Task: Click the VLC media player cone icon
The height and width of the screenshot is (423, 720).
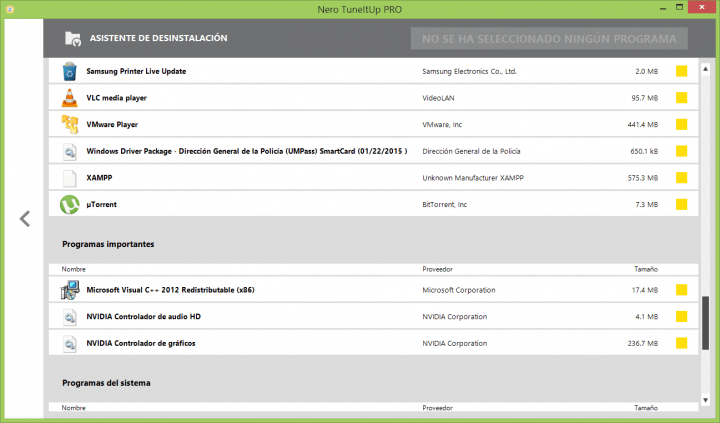Action: (x=69, y=98)
